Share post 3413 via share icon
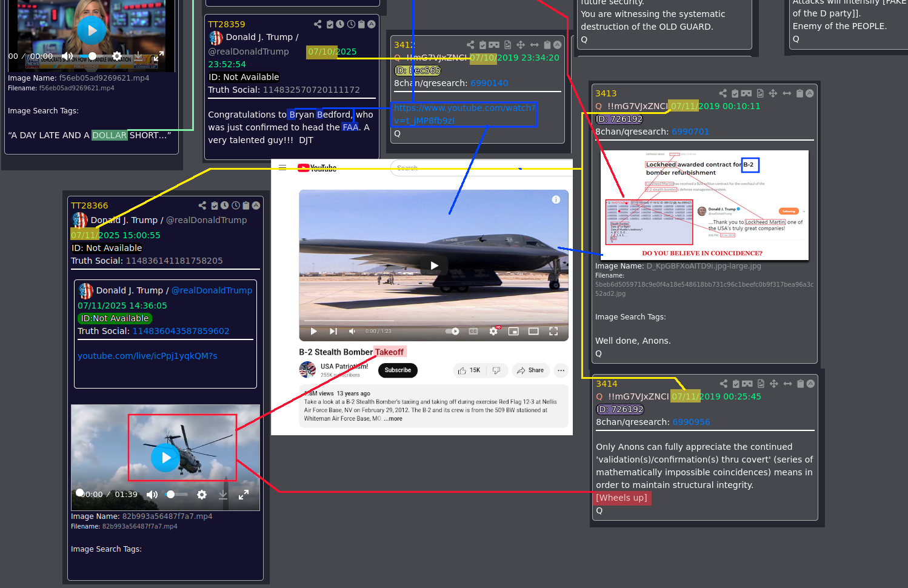Viewport: 908px width, 588px height. point(723,93)
